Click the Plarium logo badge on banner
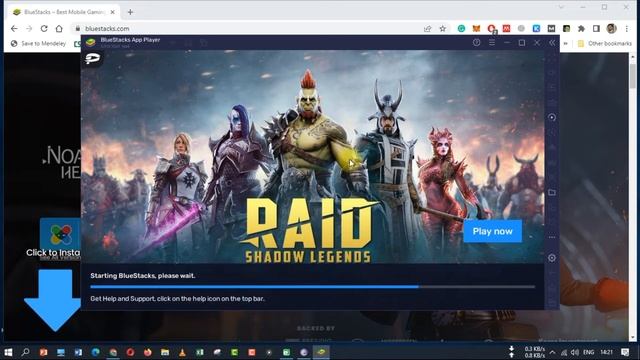The width and height of the screenshot is (640, 360). (93, 59)
